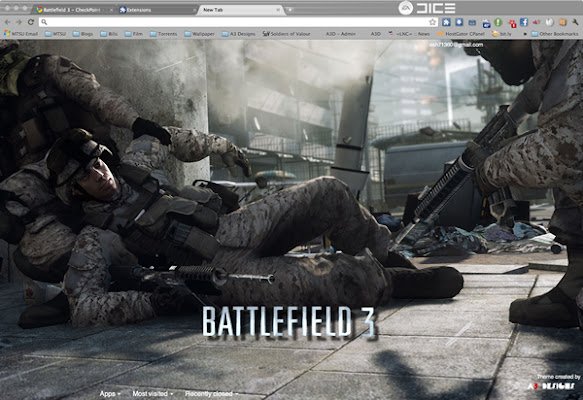Image resolution: width=583 pixels, height=400 pixels.
Task: Click the blue download-arrow extension icon
Action: (459, 22)
